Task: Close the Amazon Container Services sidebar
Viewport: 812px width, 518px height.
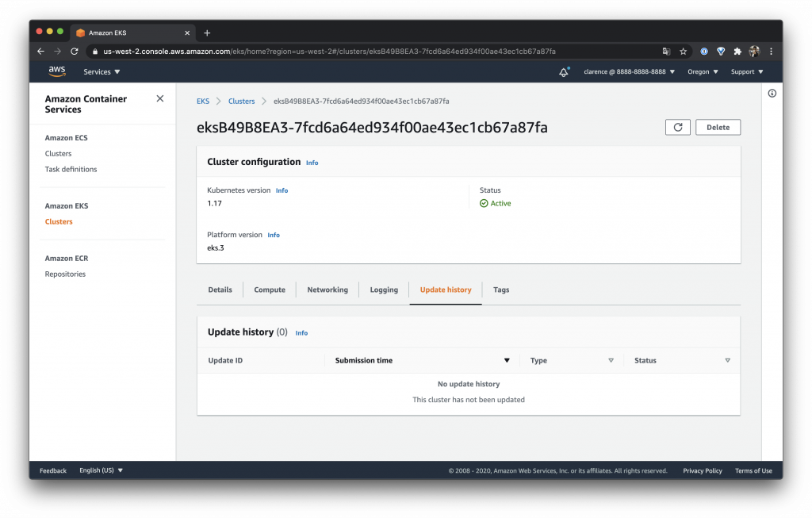Action: click(160, 98)
